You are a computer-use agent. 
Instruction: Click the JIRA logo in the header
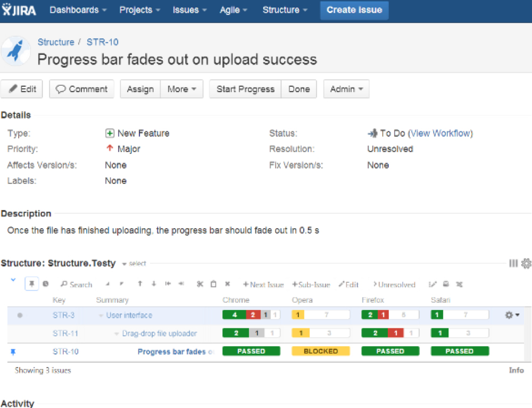[19, 10]
